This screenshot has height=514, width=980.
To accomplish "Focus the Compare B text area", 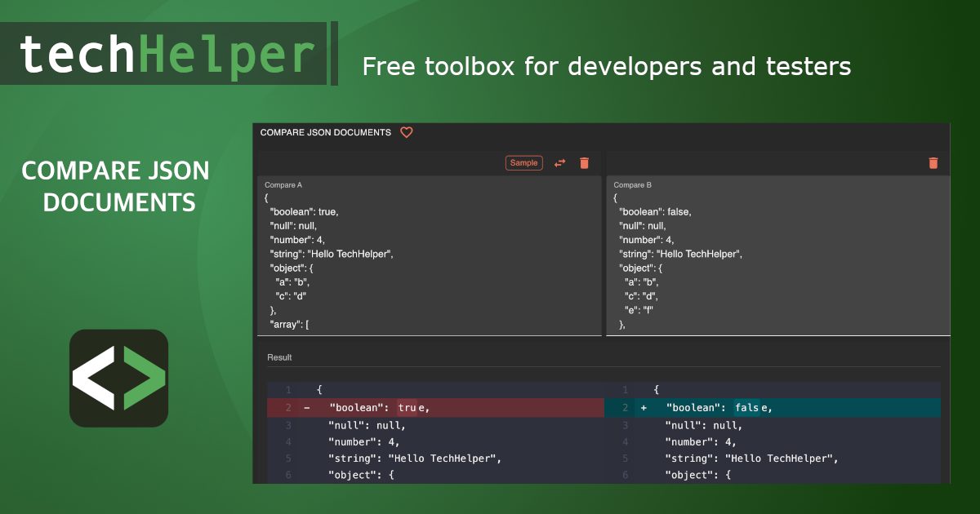I will coord(777,261).
